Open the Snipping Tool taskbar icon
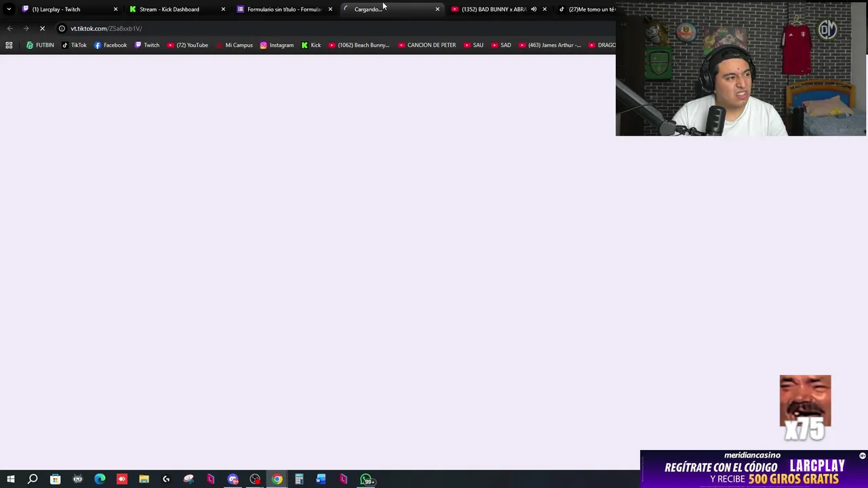Viewport: 868px width, 488px height. tap(189, 479)
